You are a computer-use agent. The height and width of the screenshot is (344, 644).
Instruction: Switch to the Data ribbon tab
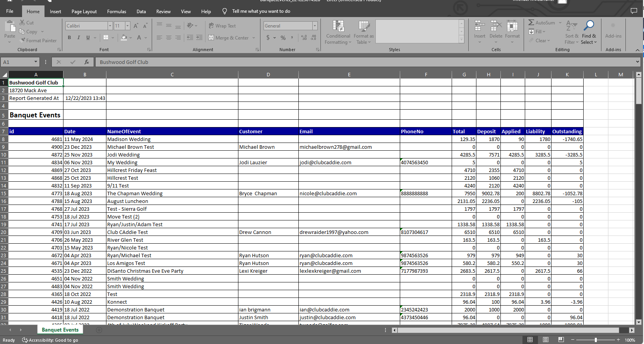tap(141, 12)
